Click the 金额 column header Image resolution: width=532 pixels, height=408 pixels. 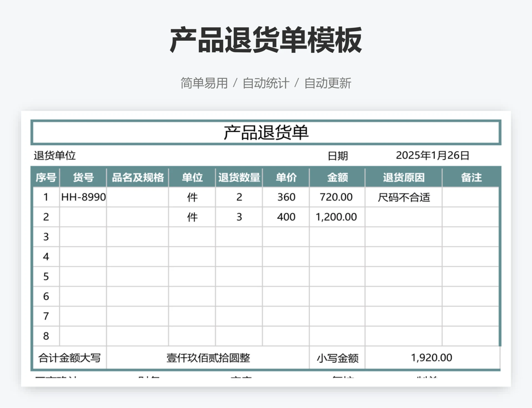point(337,178)
